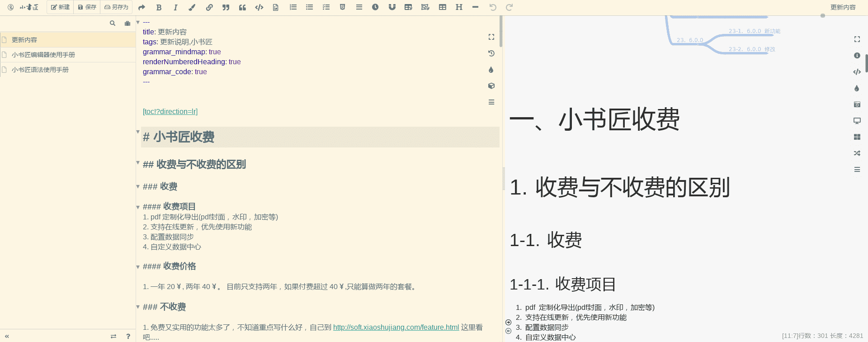Screen dimensions: 868x342
Task: Insert a task checklist
Action: click(326, 7)
